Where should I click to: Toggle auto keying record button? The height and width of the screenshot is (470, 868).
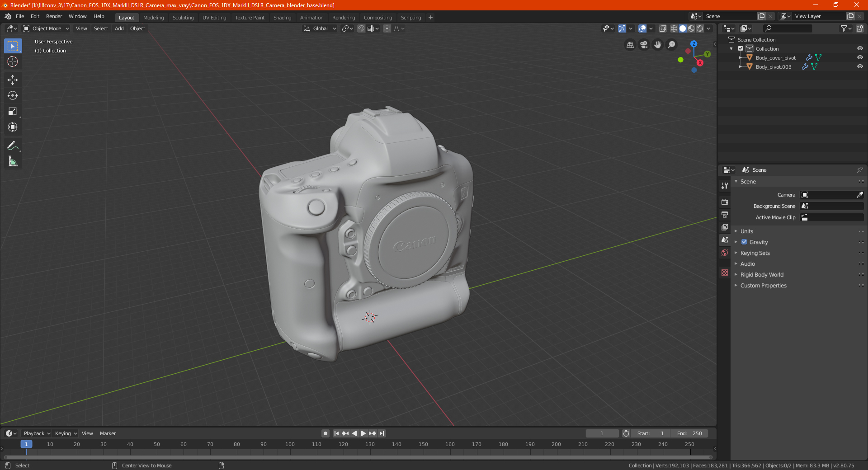325,433
